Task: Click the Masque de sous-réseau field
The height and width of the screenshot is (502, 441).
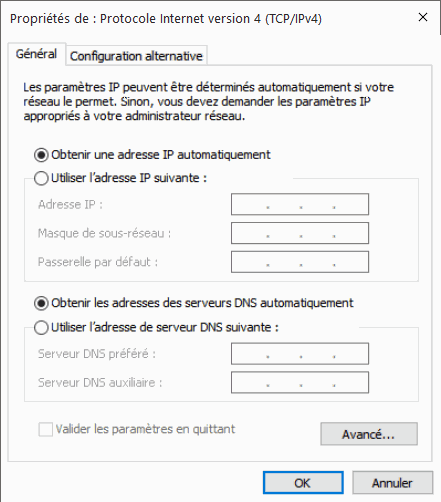Action: pyautogui.click(x=300, y=233)
